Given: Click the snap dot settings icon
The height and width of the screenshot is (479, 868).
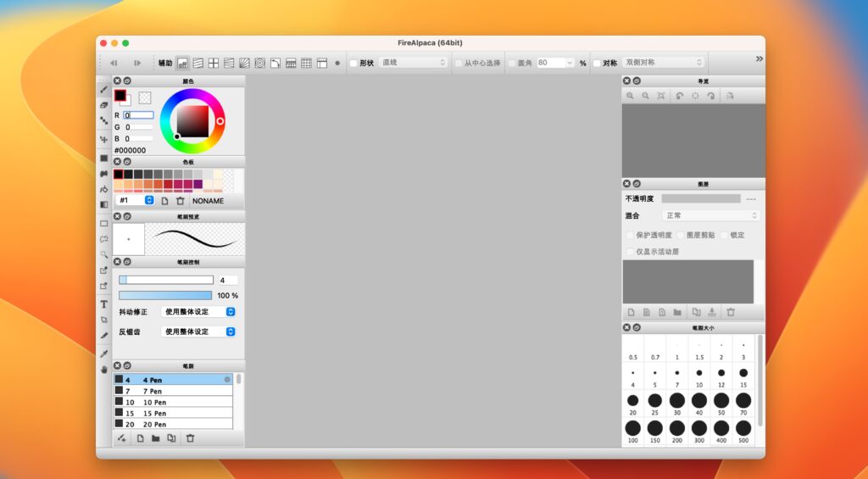Looking at the screenshot, I should click(x=337, y=63).
